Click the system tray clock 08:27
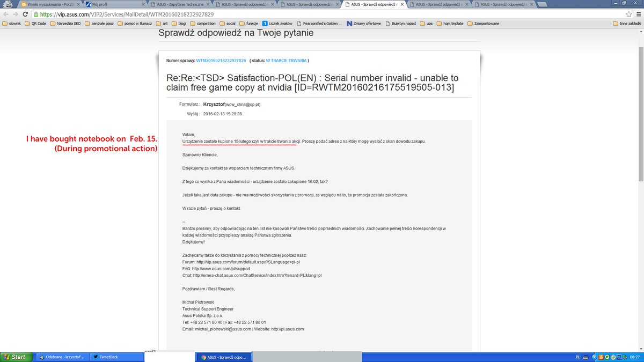Image resolution: width=644 pixels, height=362 pixels. (x=634, y=357)
